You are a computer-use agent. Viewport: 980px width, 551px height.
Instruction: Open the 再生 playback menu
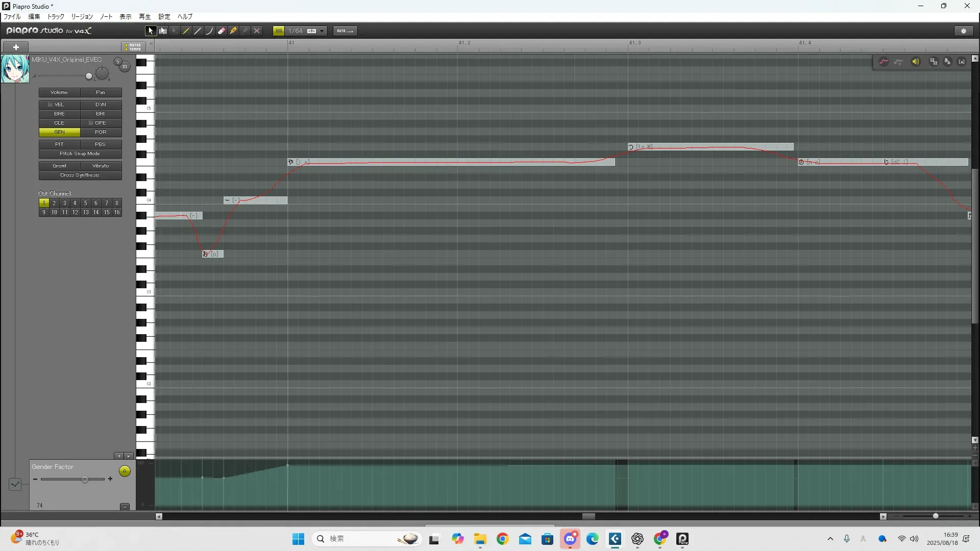point(145,17)
